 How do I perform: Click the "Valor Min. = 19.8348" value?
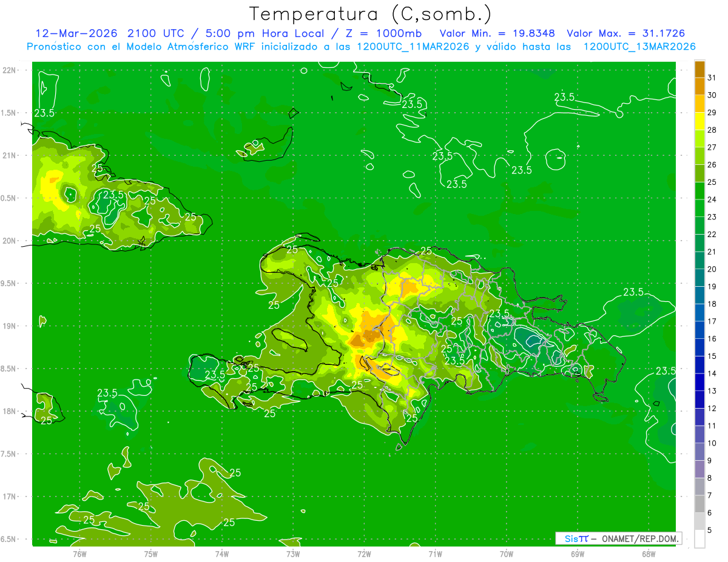[497, 33]
